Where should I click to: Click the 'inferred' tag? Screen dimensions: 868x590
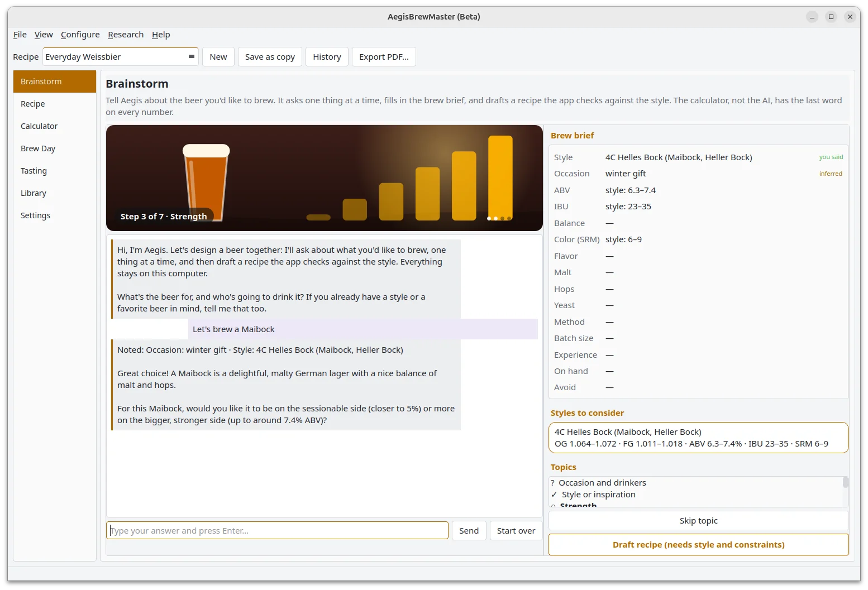point(831,174)
